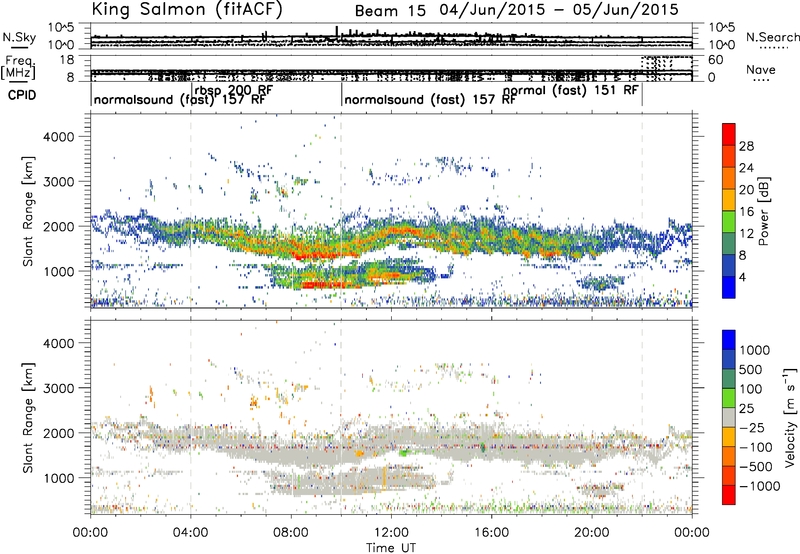Click the 'N.Sky' label at left

[19, 37]
